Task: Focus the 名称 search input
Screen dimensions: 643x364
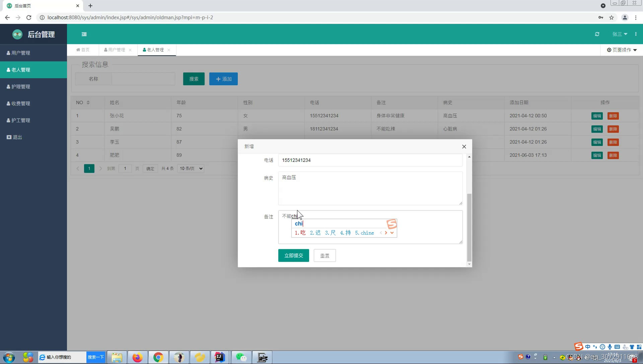Action: pos(143,79)
